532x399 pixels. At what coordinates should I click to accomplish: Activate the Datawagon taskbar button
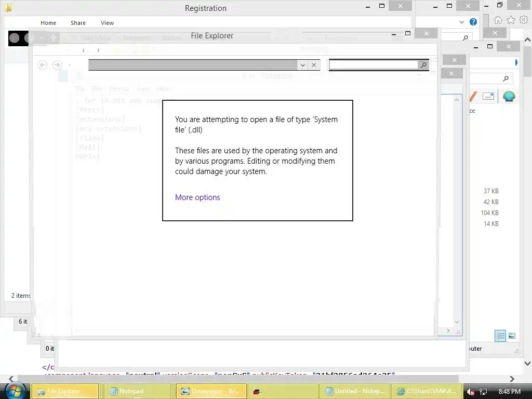[212, 391]
